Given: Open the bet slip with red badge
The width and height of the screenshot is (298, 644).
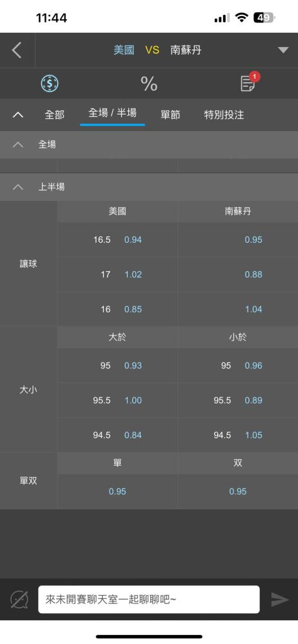Looking at the screenshot, I should (248, 82).
